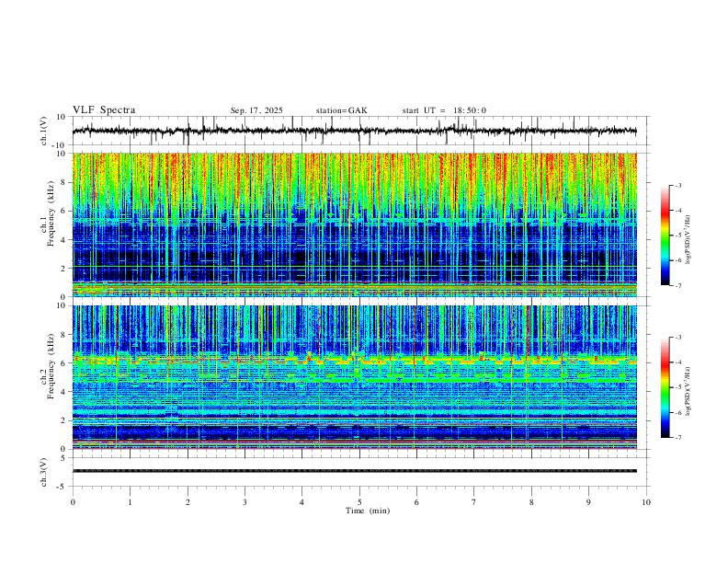This screenshot has width=728, height=563.
Task: Click time axis tick label "2"
Action: click(x=188, y=502)
